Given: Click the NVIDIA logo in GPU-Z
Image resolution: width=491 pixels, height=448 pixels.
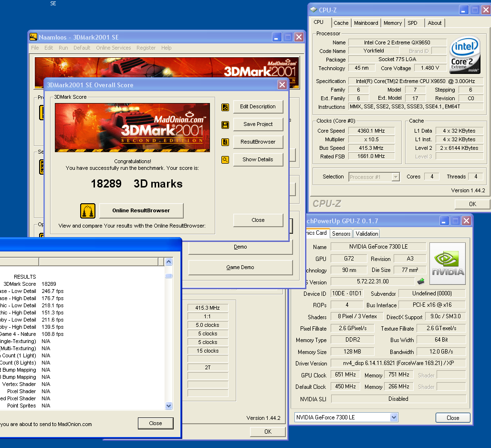Looking at the screenshot, I should coord(448,264).
